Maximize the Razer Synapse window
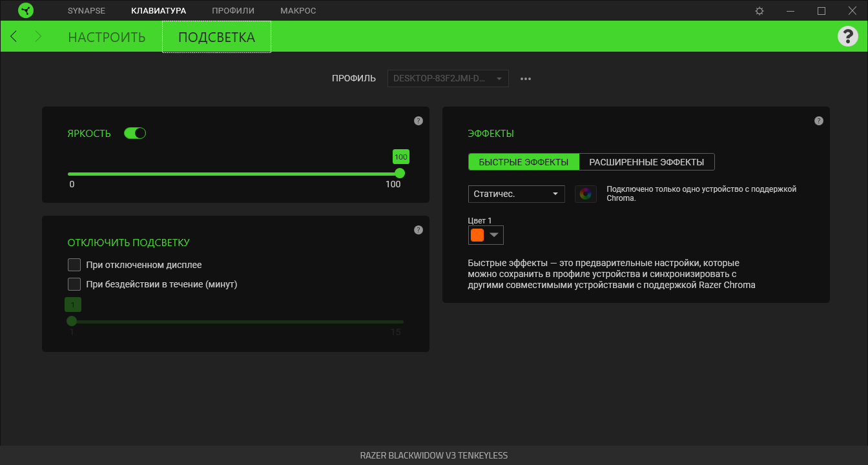Screen dimensions: 868x465 (821, 11)
